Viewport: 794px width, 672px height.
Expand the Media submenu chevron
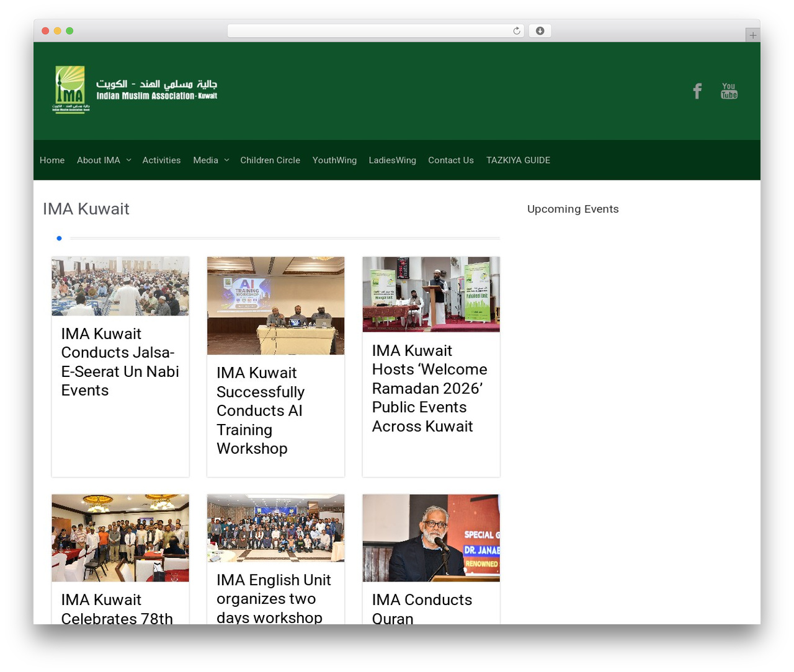pyautogui.click(x=226, y=160)
